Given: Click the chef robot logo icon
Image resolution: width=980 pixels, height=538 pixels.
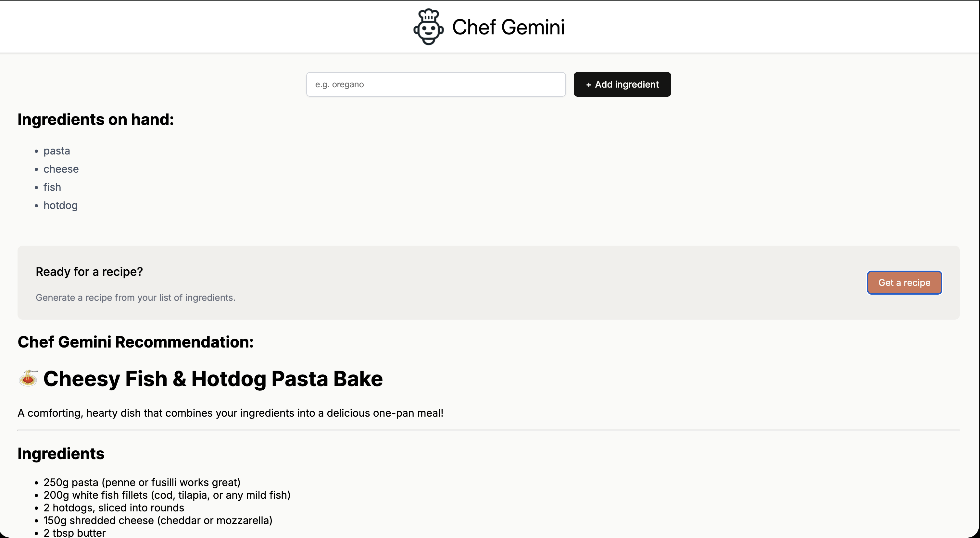Looking at the screenshot, I should click(428, 27).
